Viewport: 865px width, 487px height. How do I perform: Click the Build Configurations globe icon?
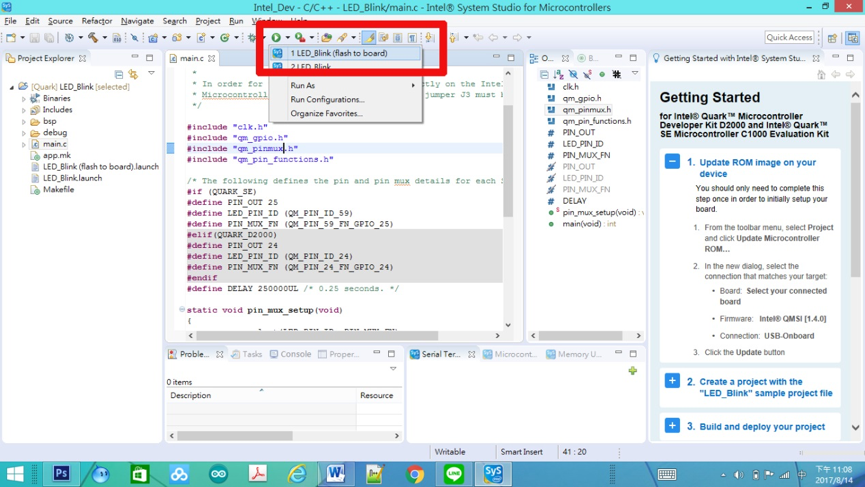(x=69, y=38)
